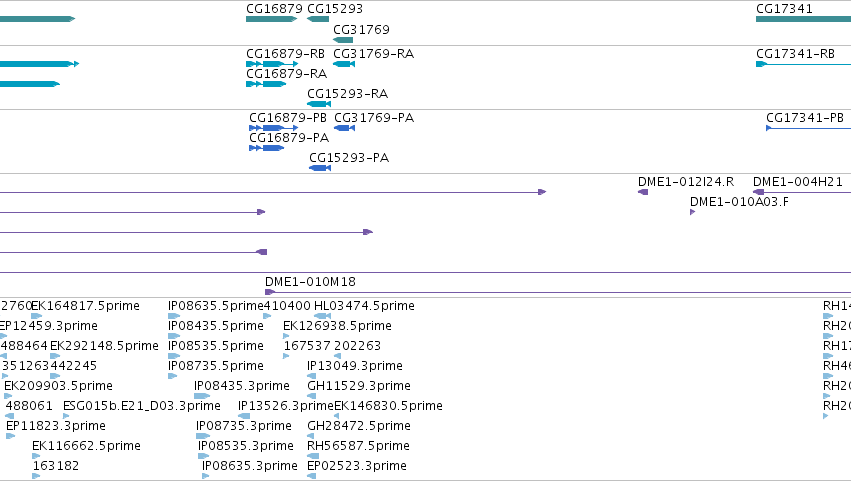This screenshot has height=481, width=851.
Task: Click transcript label CG15293-RA
Action: pyautogui.click(x=347, y=94)
